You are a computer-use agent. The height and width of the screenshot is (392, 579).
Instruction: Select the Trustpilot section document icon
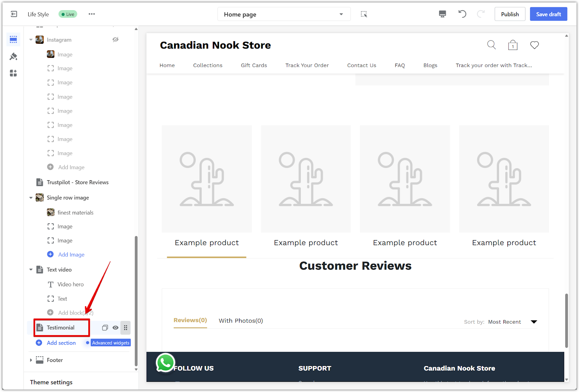(39, 182)
